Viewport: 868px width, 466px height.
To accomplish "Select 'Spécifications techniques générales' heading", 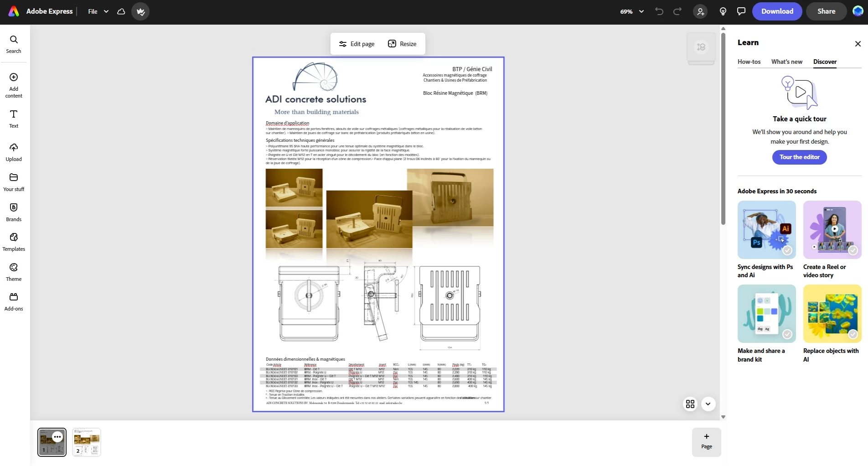I will [300, 140].
